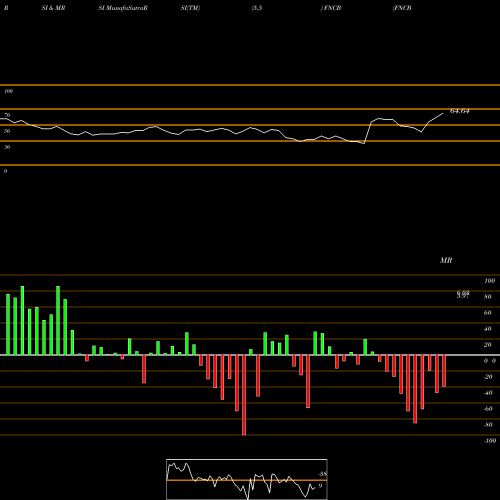This screenshot has width=500, height=500.
Task: Click the ') FNCB' ticker text in header
Action: 331,8
